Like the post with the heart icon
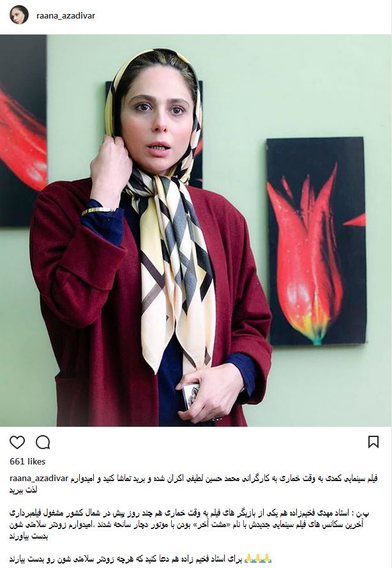Viewport: 392px width, 568px height. pos(17,442)
